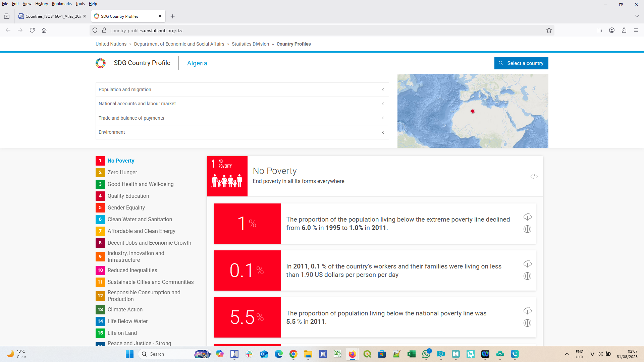Download the extreme poverty line data
Viewport: 644px width, 362px height.
tap(527, 217)
